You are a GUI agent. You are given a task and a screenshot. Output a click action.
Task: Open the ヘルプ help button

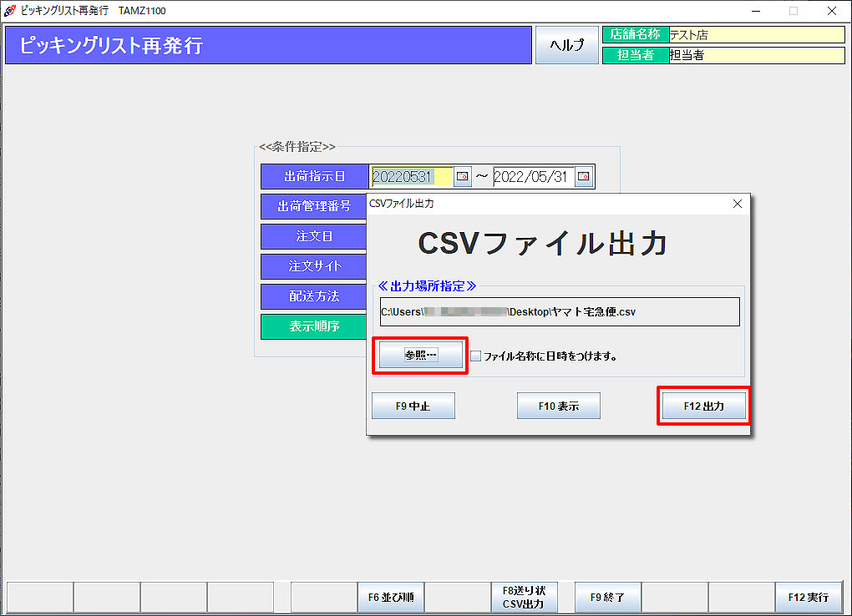[x=567, y=46]
